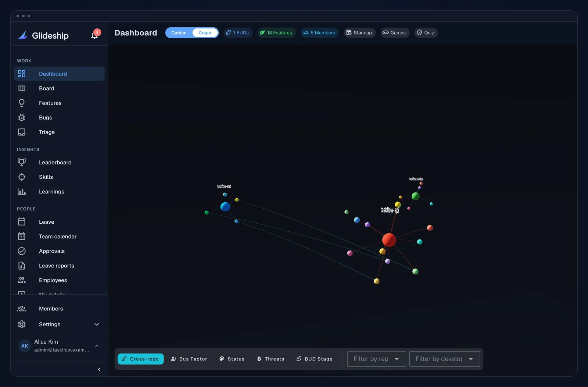
Task: Toggle the Status overlay
Action: 232,359
